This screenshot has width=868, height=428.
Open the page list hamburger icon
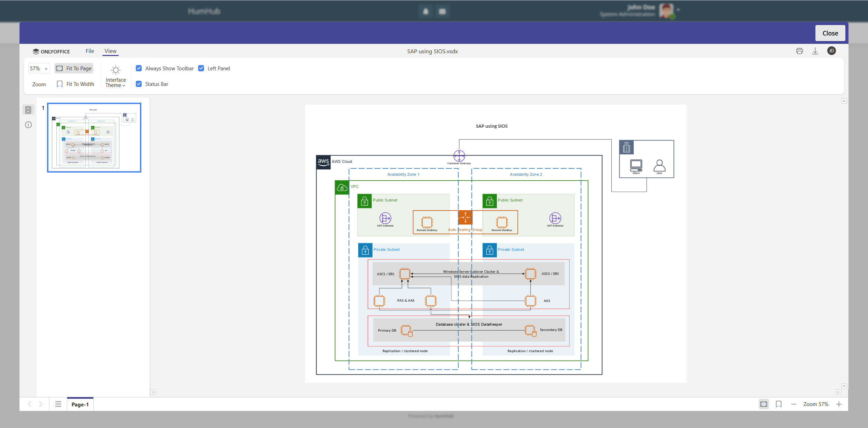click(58, 404)
